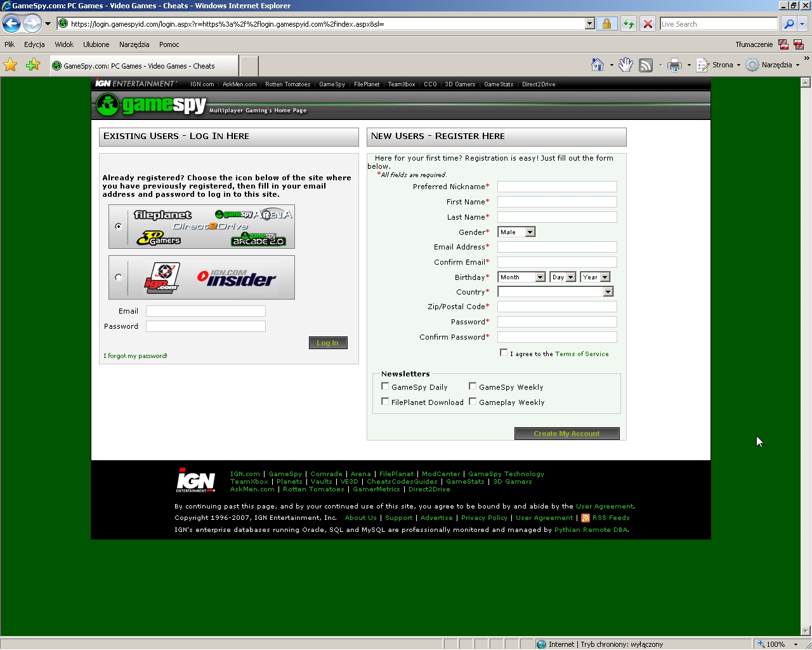This screenshot has height=650, width=812.
Task: Click the Create My Account button
Action: 566,434
